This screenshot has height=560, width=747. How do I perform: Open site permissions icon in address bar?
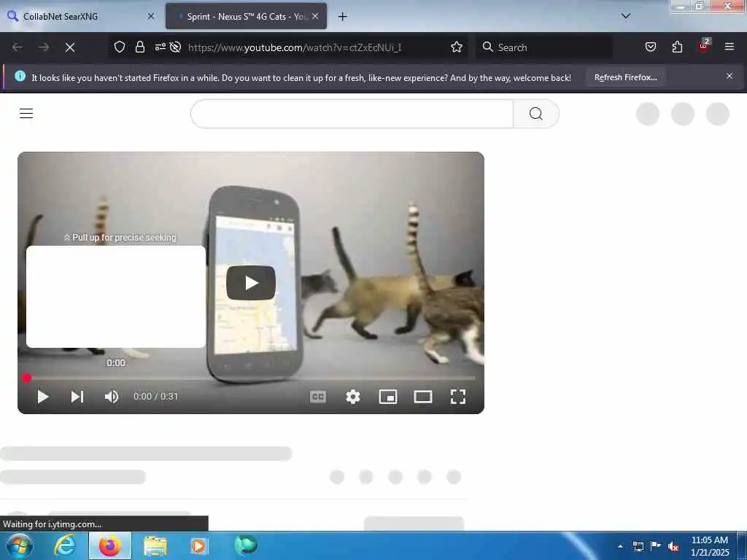(160, 47)
